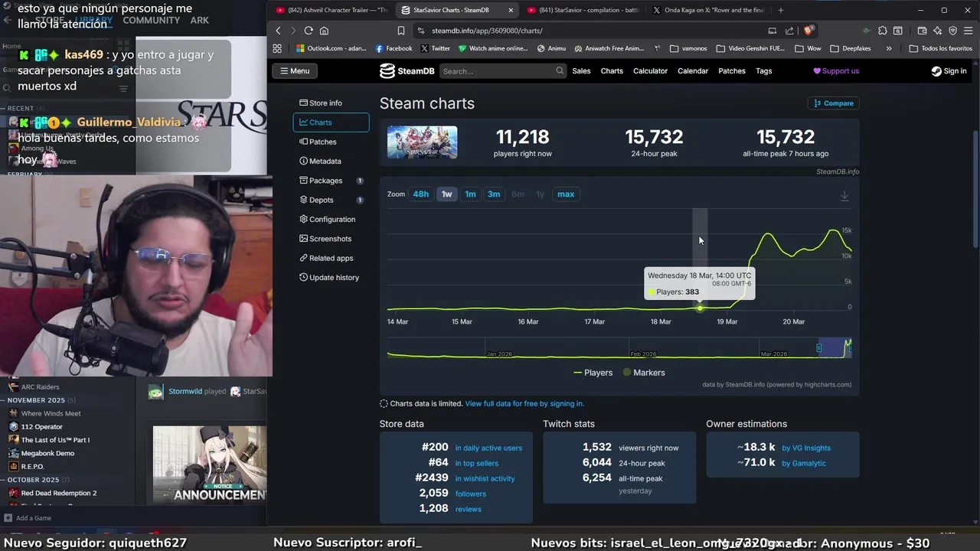Switch to the Asheveil Character Trailer tab

[x=332, y=10]
